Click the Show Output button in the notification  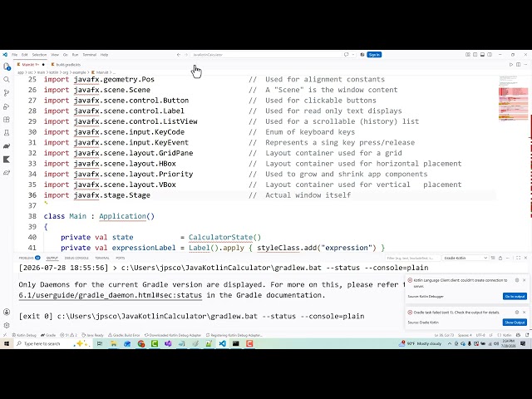515,323
